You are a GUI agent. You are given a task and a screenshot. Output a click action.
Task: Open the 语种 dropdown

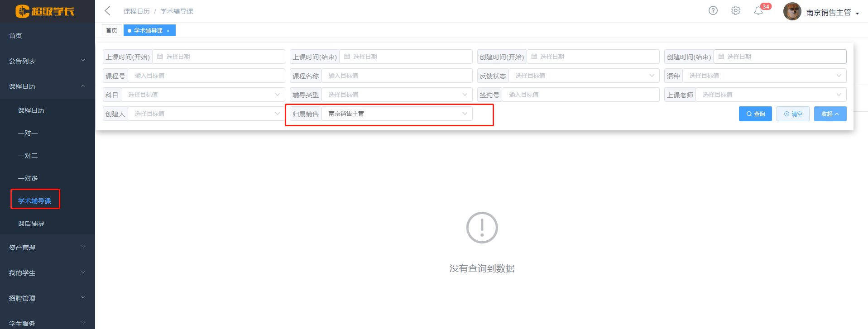pyautogui.click(x=764, y=76)
